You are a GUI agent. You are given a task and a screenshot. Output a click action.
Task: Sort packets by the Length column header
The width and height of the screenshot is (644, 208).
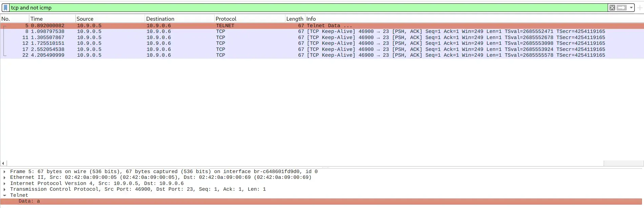click(x=295, y=19)
